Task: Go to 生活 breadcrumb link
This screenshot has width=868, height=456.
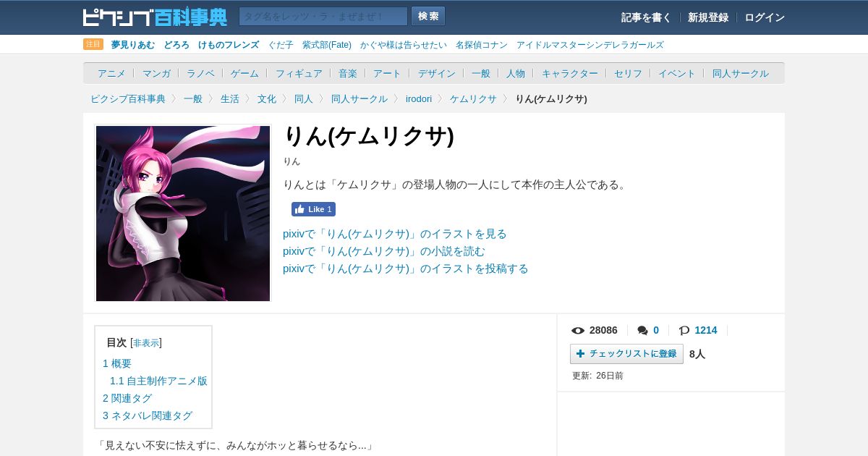Action: [x=230, y=98]
